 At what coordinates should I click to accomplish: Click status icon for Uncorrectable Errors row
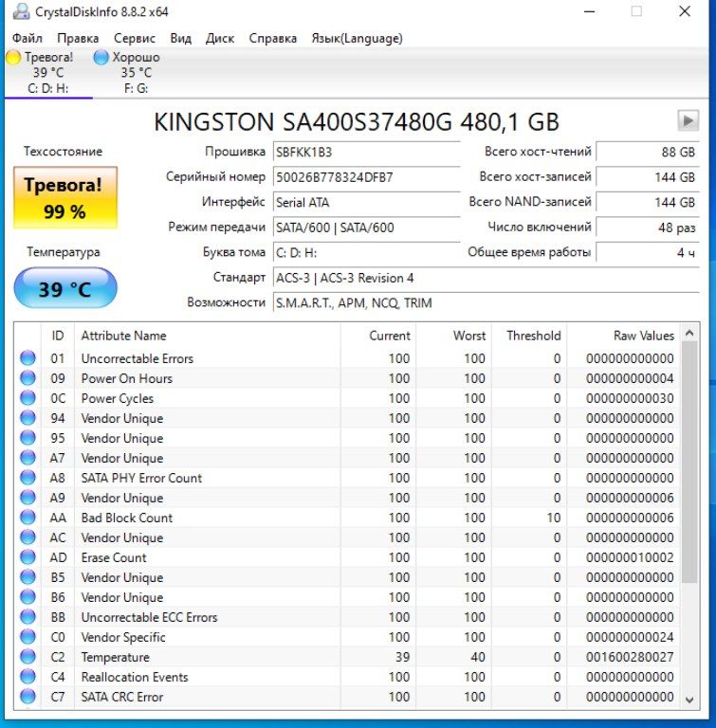pyautogui.click(x=28, y=358)
